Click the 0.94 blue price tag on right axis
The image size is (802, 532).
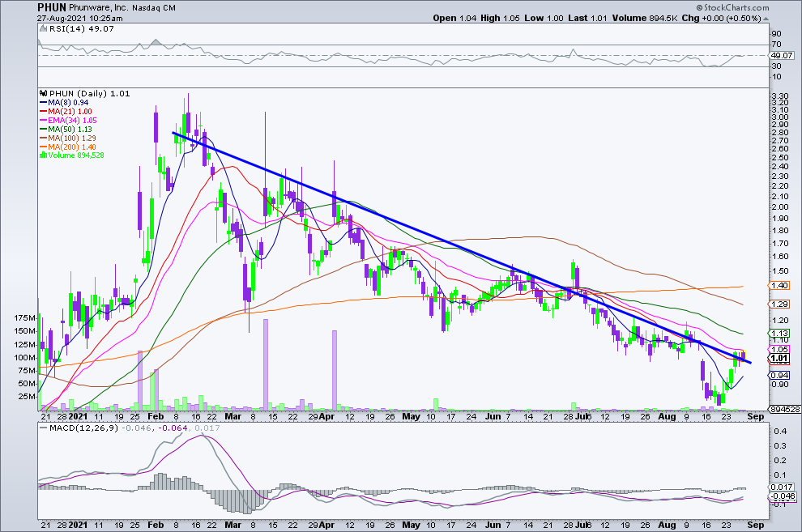click(779, 376)
